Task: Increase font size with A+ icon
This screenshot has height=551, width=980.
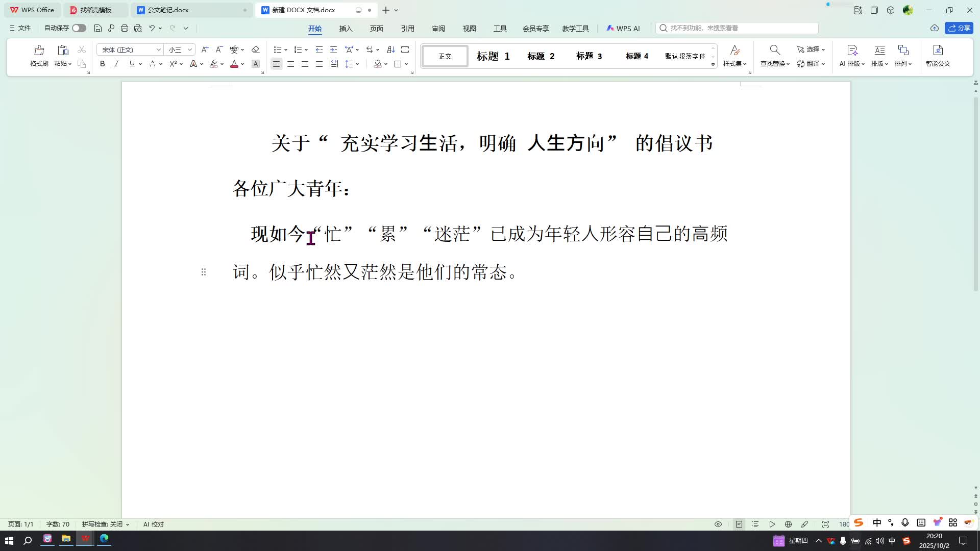Action: [205, 49]
